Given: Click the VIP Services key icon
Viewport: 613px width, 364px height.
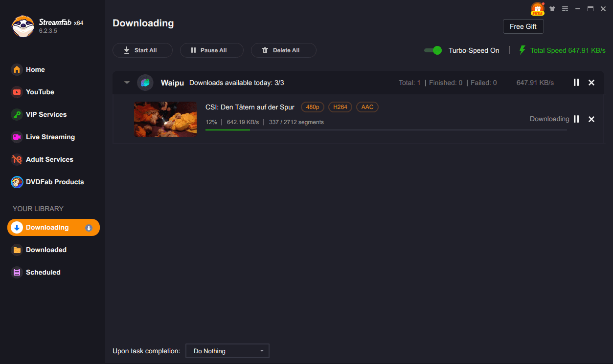Looking at the screenshot, I should pos(17,114).
